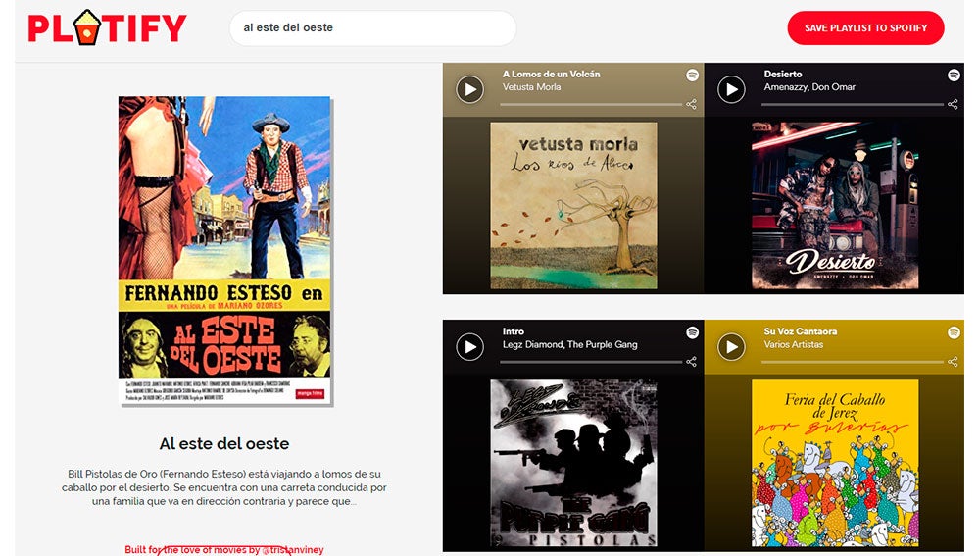Seek on Intro track progress bar
Image resolution: width=980 pixels, height=556 pixels.
tap(591, 362)
